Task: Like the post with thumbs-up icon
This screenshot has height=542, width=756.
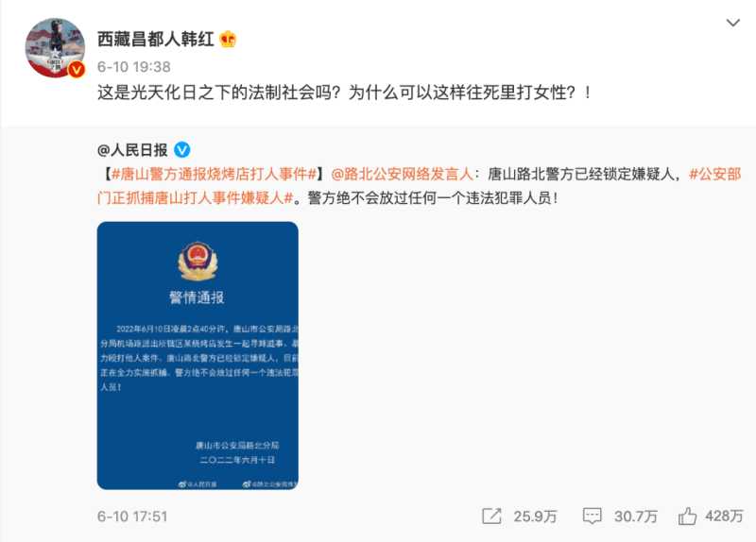Action: [x=687, y=516]
